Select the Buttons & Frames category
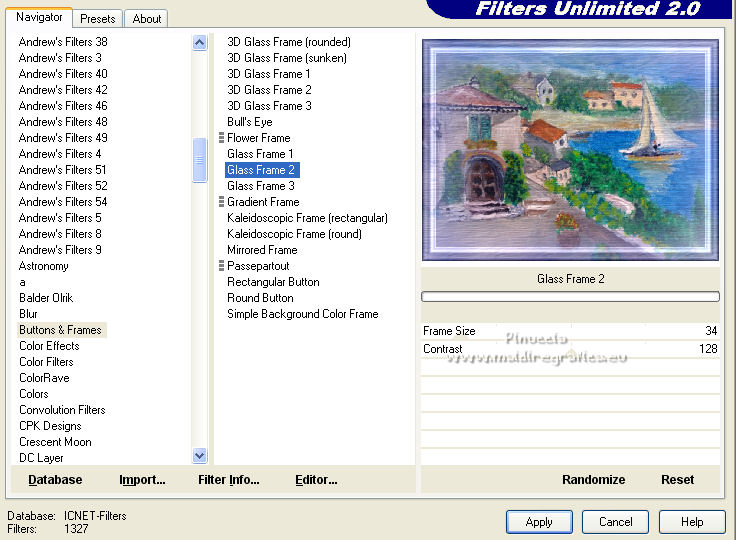 [x=61, y=330]
